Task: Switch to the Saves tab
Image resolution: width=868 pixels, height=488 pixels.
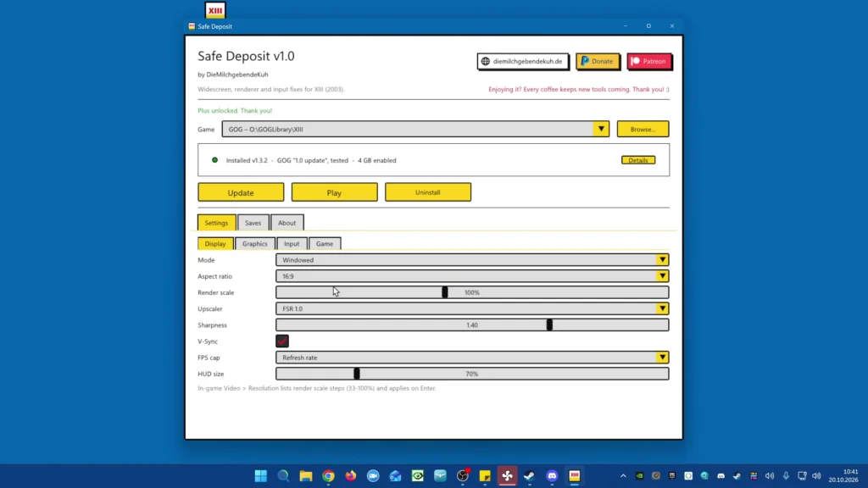Action: 253,223
